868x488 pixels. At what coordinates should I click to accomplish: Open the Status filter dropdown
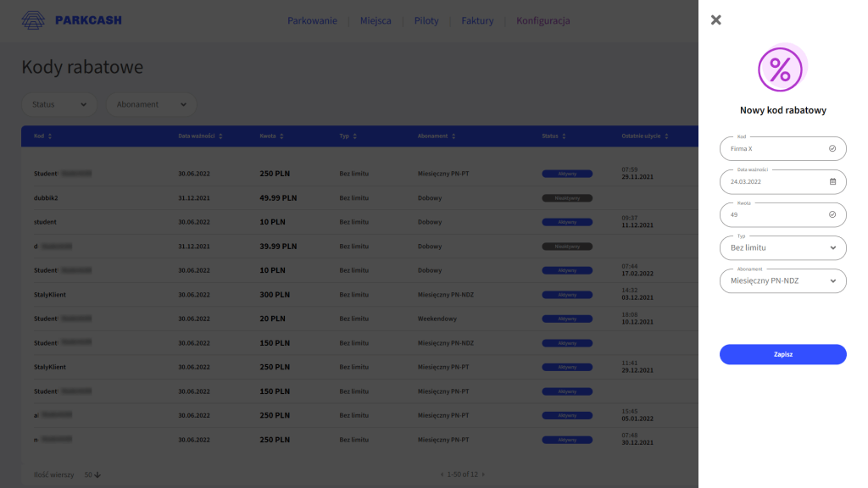pyautogui.click(x=58, y=104)
